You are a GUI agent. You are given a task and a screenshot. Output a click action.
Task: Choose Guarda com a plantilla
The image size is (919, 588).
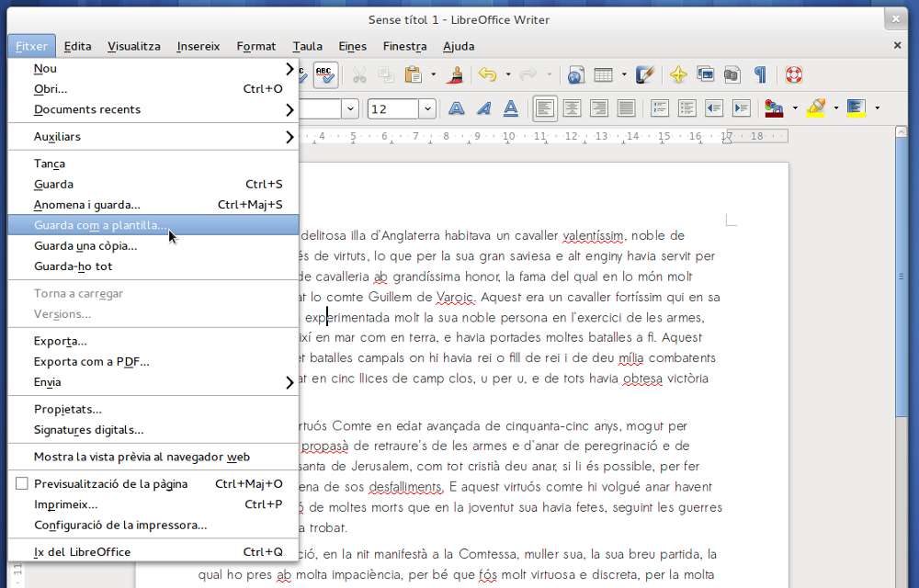[153, 225]
